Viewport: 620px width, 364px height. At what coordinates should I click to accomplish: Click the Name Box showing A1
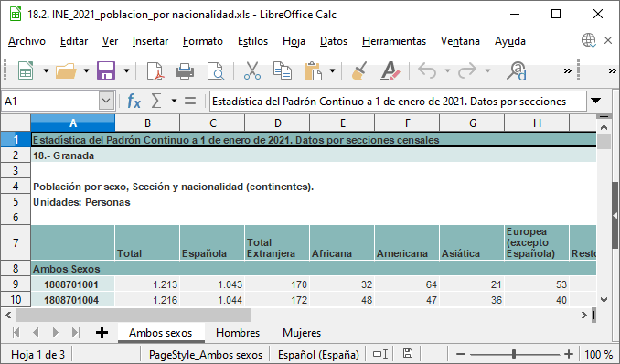point(50,102)
